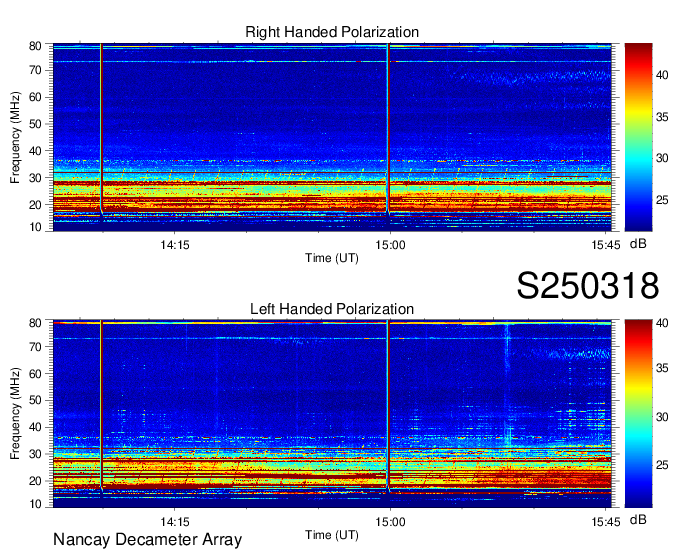The width and height of the screenshot is (680, 552).
Task: Click the 10 frequency label on top plot
Action: coord(35,227)
